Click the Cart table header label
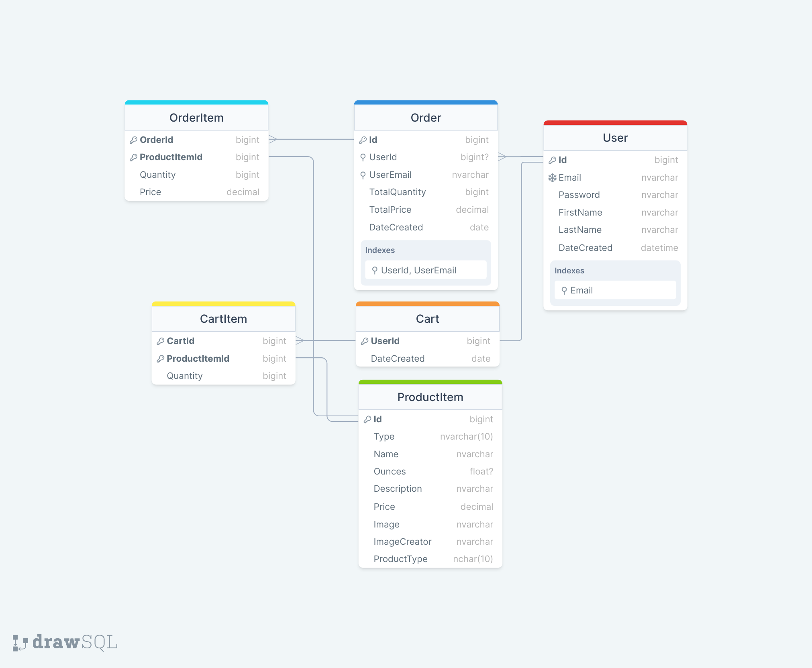This screenshot has width=812, height=668. 424,318
